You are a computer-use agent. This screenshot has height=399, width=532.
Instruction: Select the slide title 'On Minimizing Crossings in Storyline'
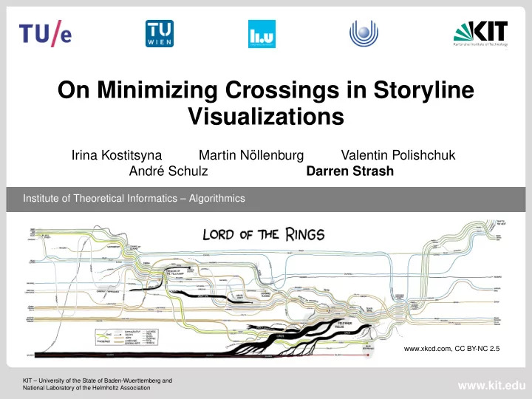266,90
